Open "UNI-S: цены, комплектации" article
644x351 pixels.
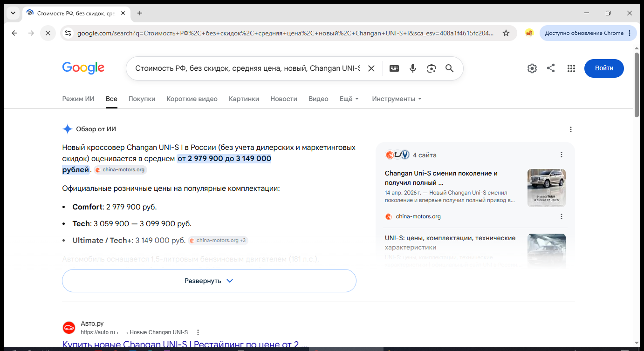pyautogui.click(x=450, y=243)
